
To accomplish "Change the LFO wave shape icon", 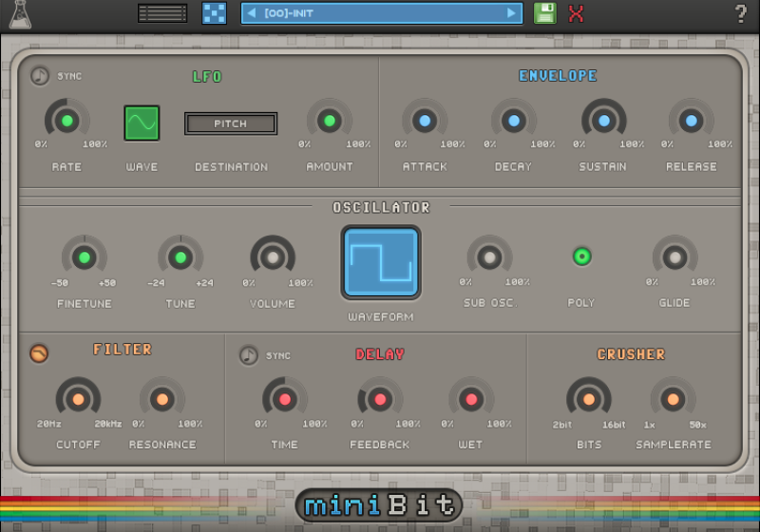I will point(142,123).
